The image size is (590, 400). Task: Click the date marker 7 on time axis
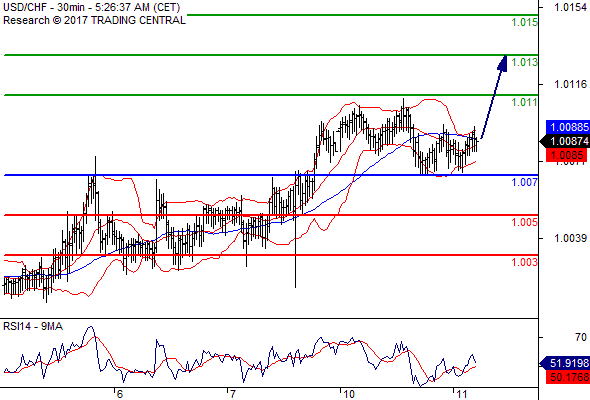233,394
